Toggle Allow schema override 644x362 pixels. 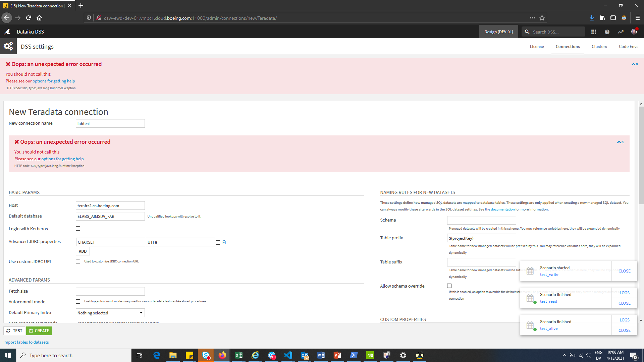pos(449,286)
